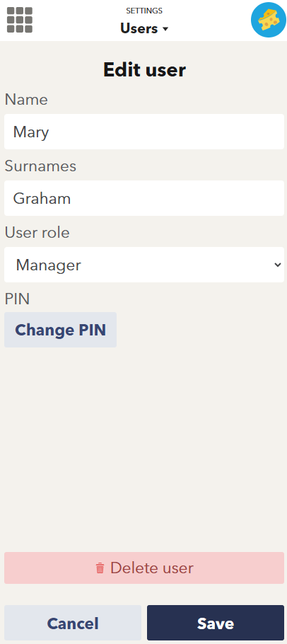Viewport: 287px width, 644px height.
Task: Click the User role label
Action: tap(37, 233)
